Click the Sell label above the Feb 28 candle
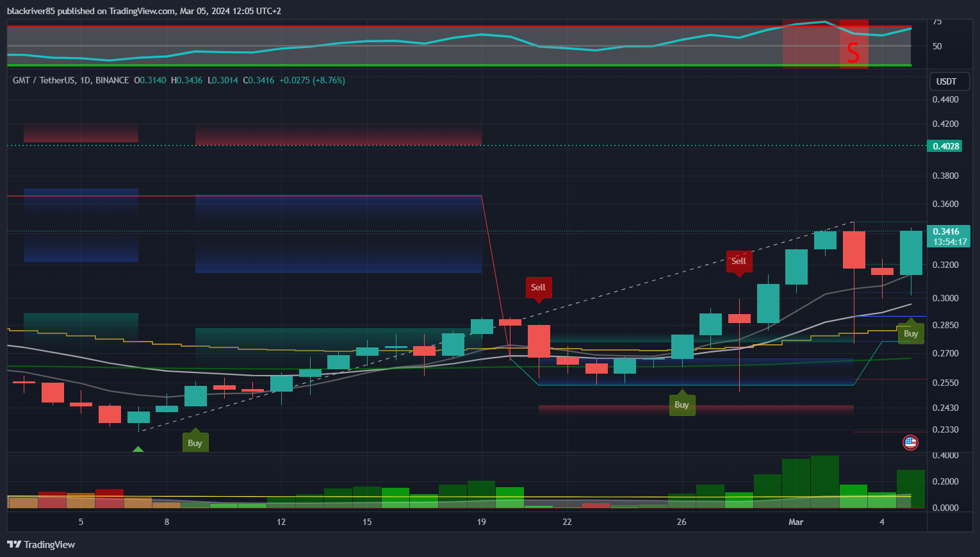 (x=739, y=263)
